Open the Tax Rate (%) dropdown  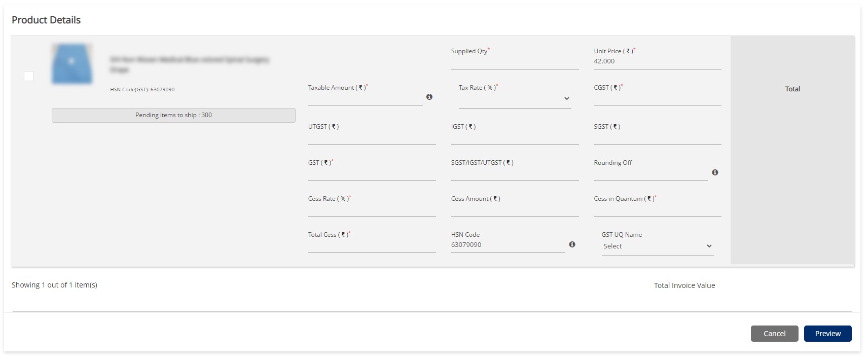click(515, 99)
